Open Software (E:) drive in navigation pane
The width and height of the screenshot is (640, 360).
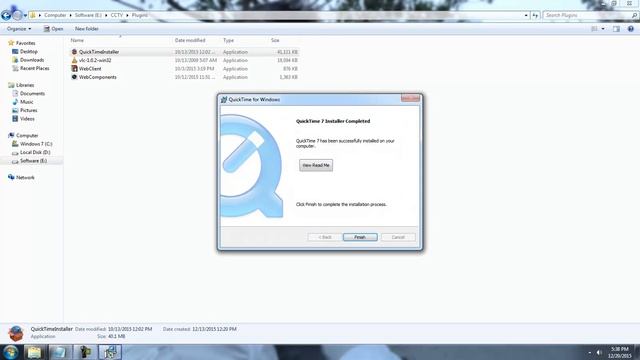[x=33, y=161]
